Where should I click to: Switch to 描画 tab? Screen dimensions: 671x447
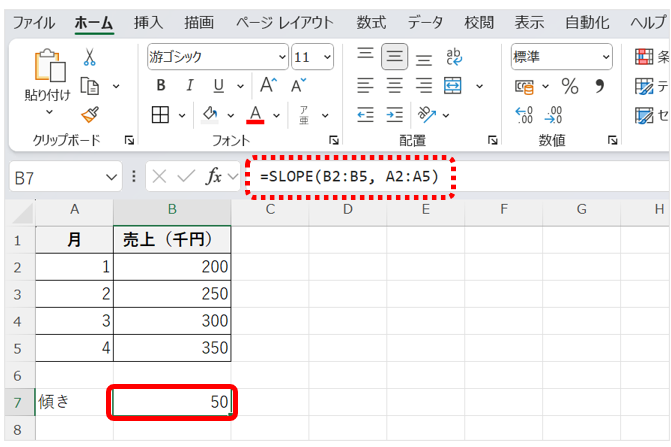(199, 23)
